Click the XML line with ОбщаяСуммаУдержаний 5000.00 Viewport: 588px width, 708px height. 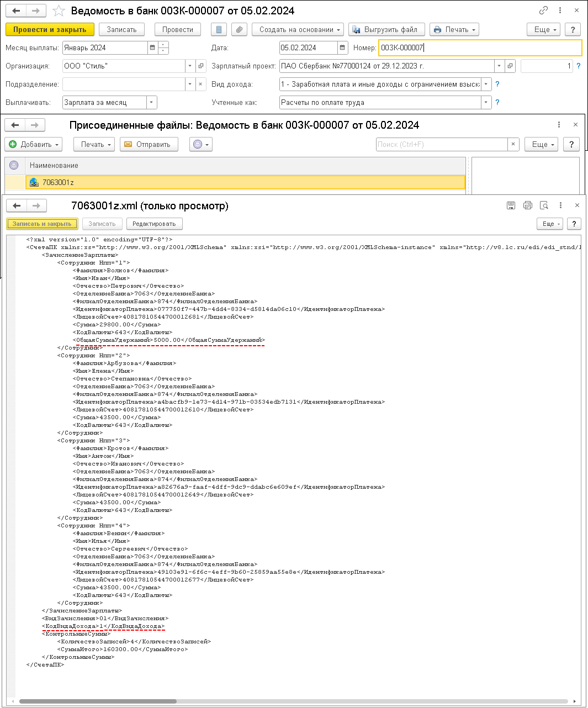pyautogui.click(x=169, y=340)
